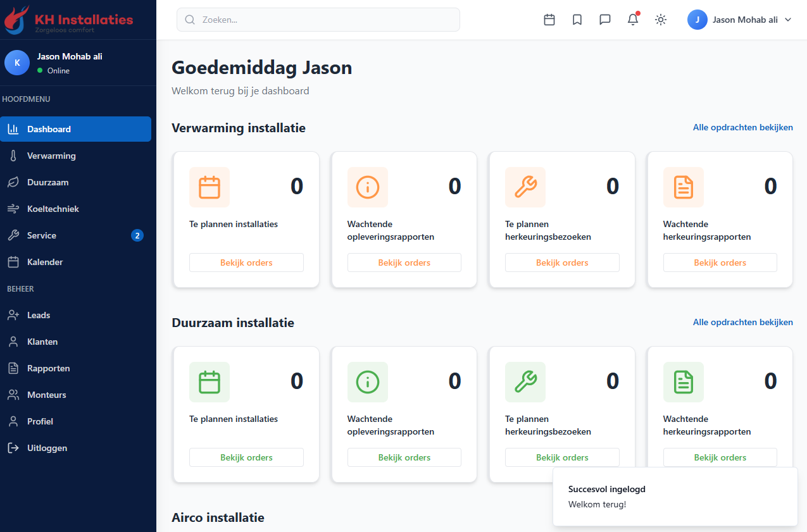
Task: Open the chat messages icon
Action: click(x=604, y=20)
